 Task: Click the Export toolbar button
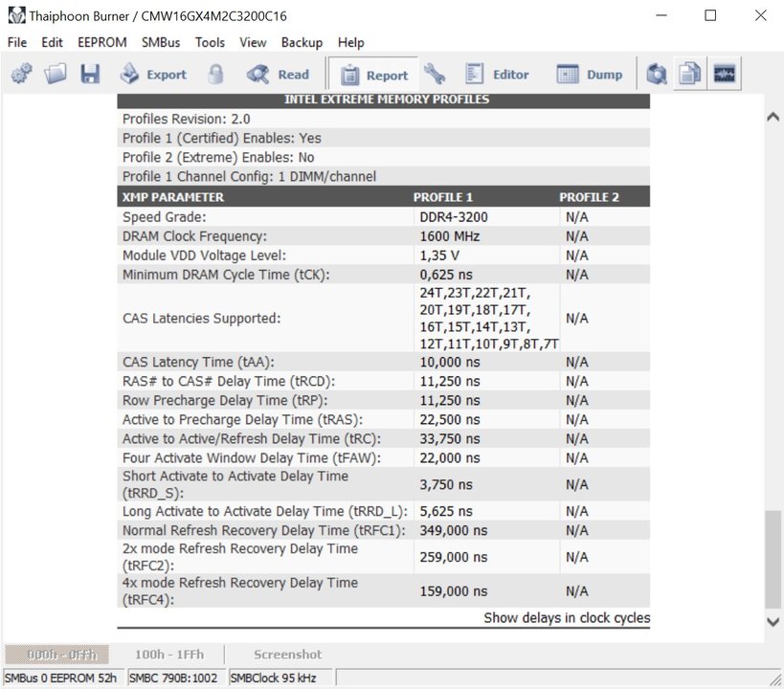(x=153, y=75)
